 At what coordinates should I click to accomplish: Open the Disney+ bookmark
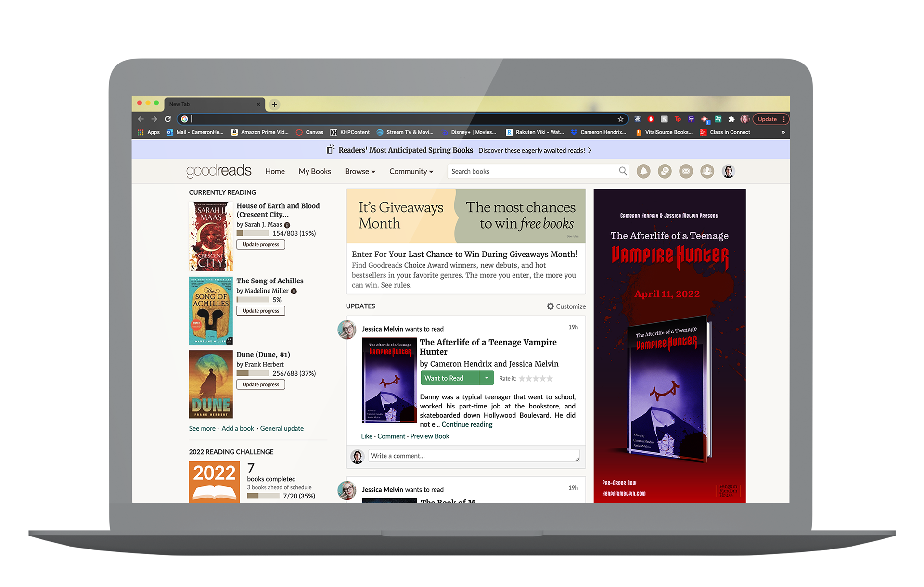pos(469,132)
